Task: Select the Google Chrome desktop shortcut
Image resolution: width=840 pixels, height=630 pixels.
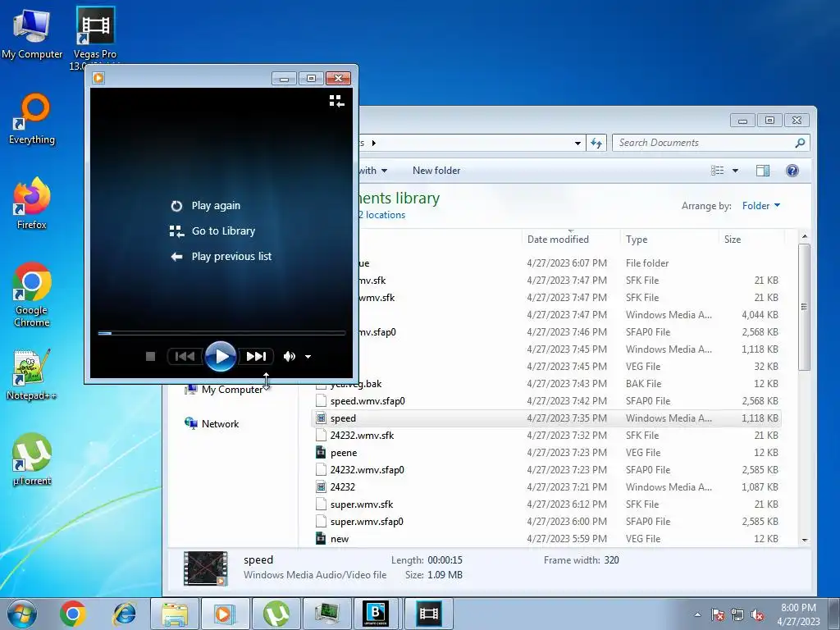Action: [32, 294]
